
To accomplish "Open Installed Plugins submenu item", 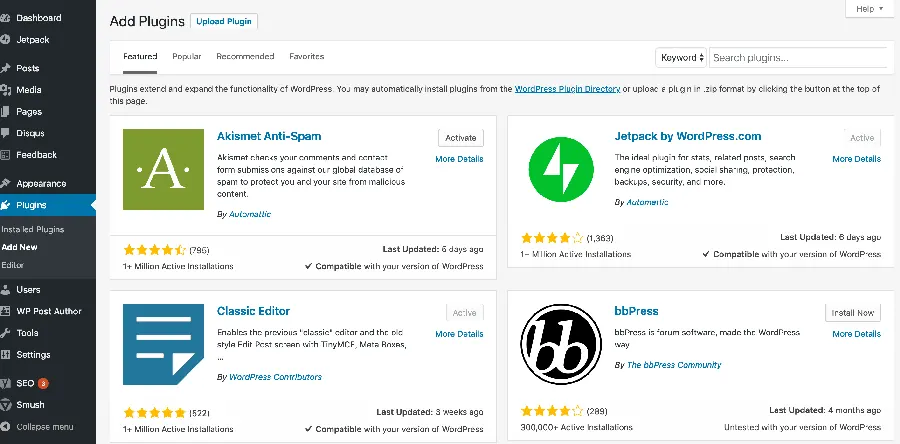I will coord(33,229).
